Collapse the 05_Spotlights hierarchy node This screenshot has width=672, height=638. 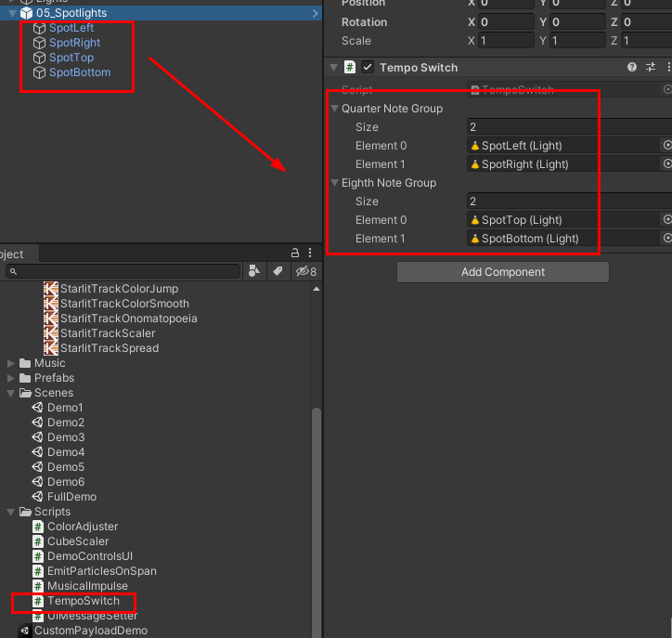click(x=12, y=13)
